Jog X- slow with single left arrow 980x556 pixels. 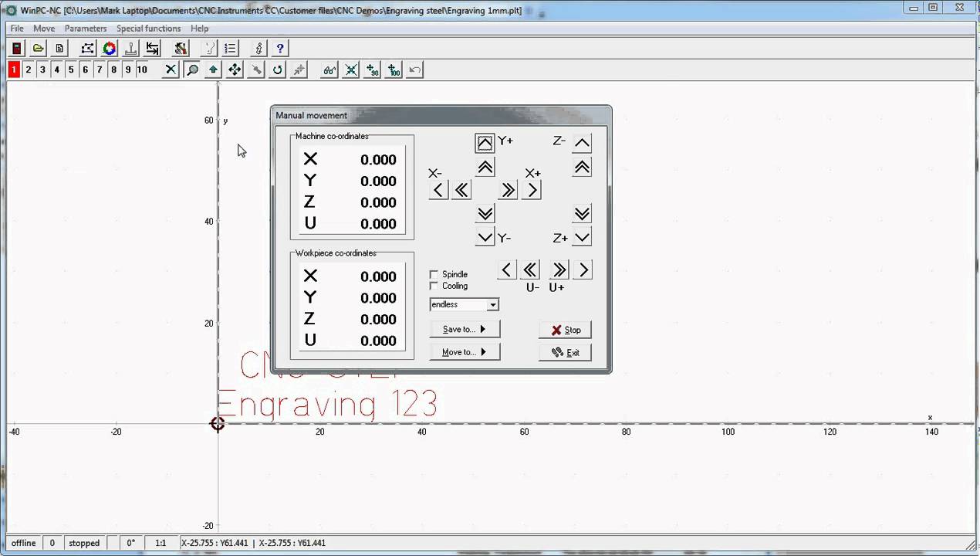[438, 190]
